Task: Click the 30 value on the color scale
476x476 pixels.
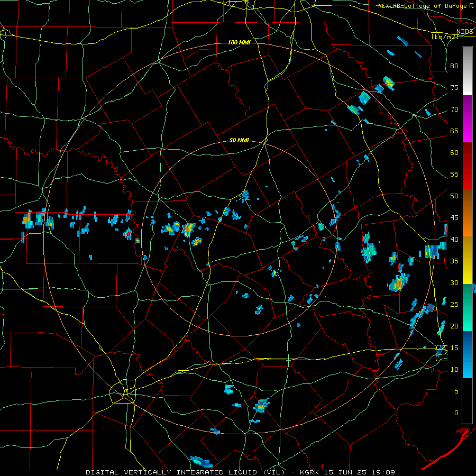Action: pos(454,282)
